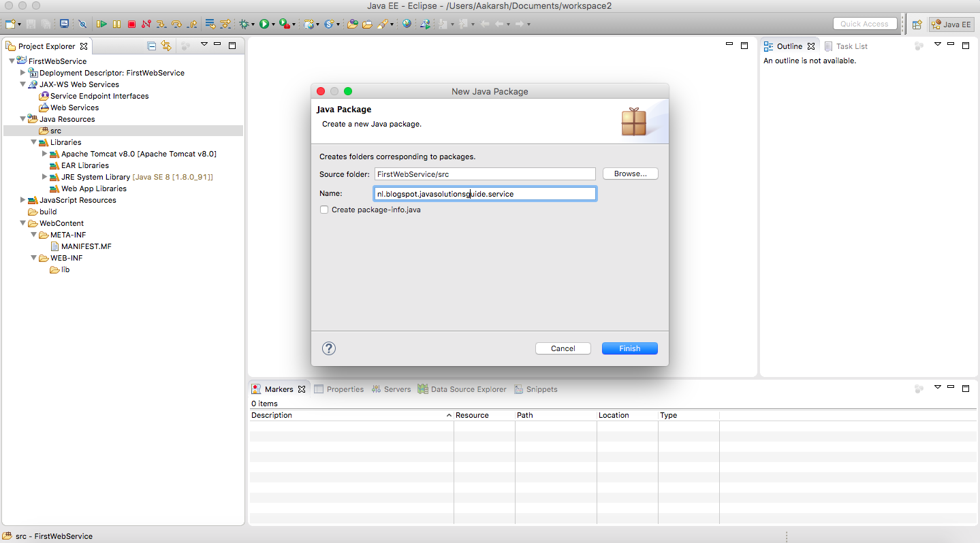Collapse the WEB-INF folder node

(x=34, y=258)
